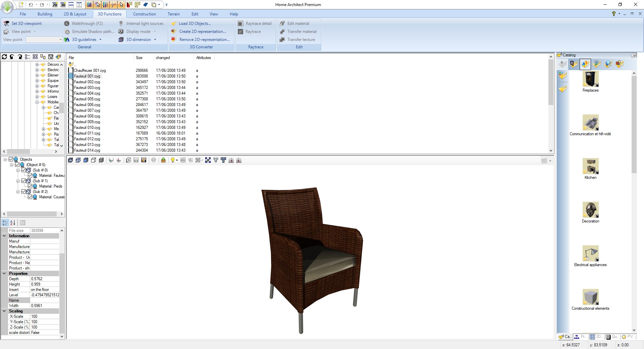This screenshot has width=644, height=349.
Task: Click Remove 2D-representation in 3D Converter
Action: click(x=204, y=39)
